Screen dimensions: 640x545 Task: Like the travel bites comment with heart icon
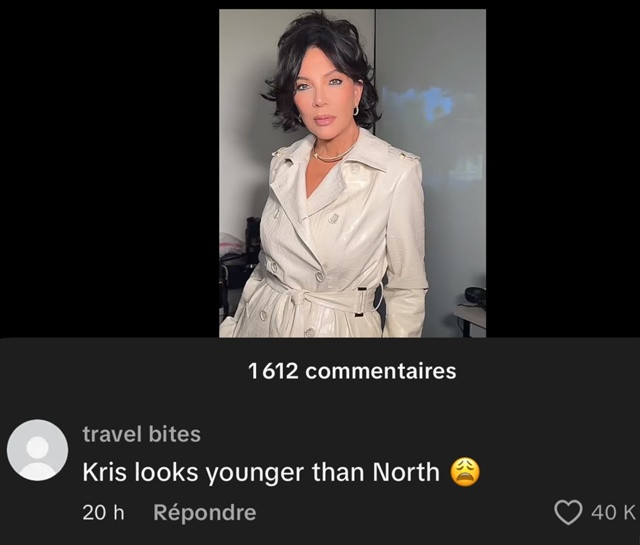point(568,512)
